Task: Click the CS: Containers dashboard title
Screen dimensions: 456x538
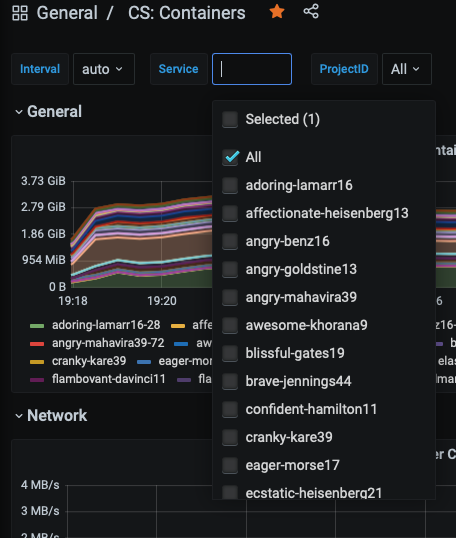Action: [187, 13]
